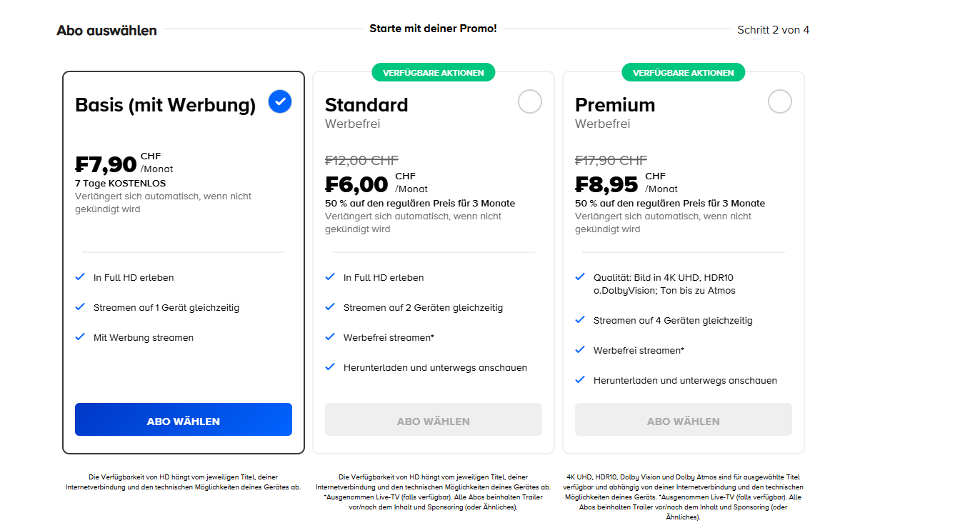Screen dimensions: 980x528
Task: Click the Premium plan heading
Action: 615,105
